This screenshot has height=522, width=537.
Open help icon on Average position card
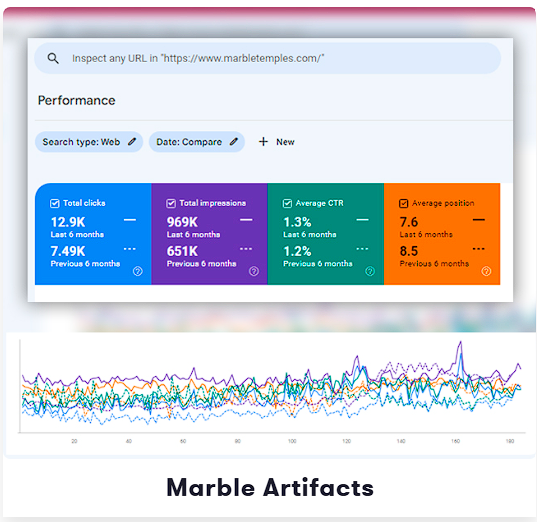(486, 271)
